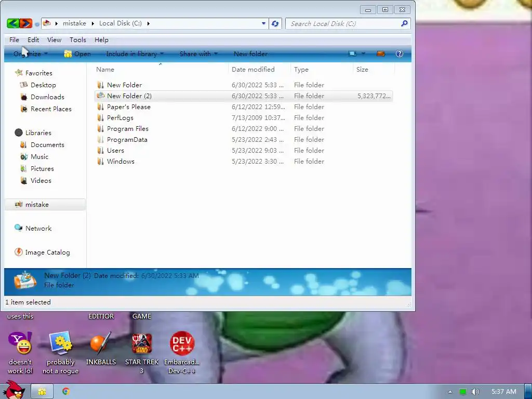Click the Open toolbar button
Screen dimensions: 532x399
click(77, 54)
